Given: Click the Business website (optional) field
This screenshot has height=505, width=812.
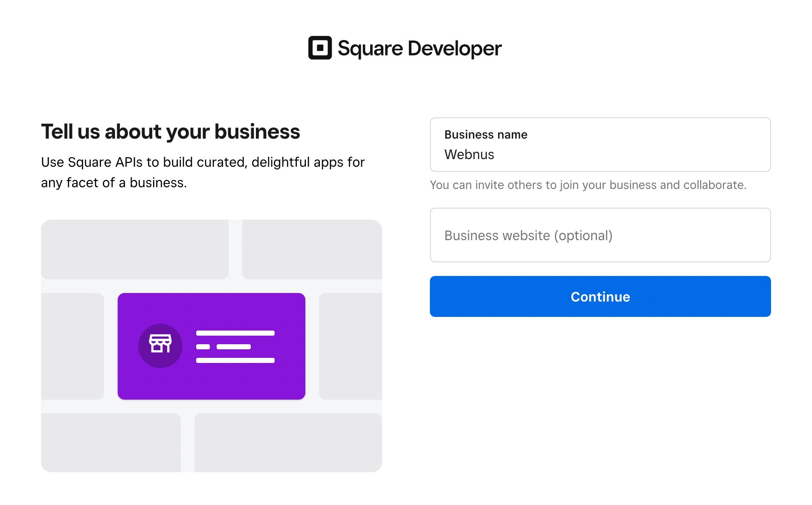Looking at the screenshot, I should (x=600, y=235).
